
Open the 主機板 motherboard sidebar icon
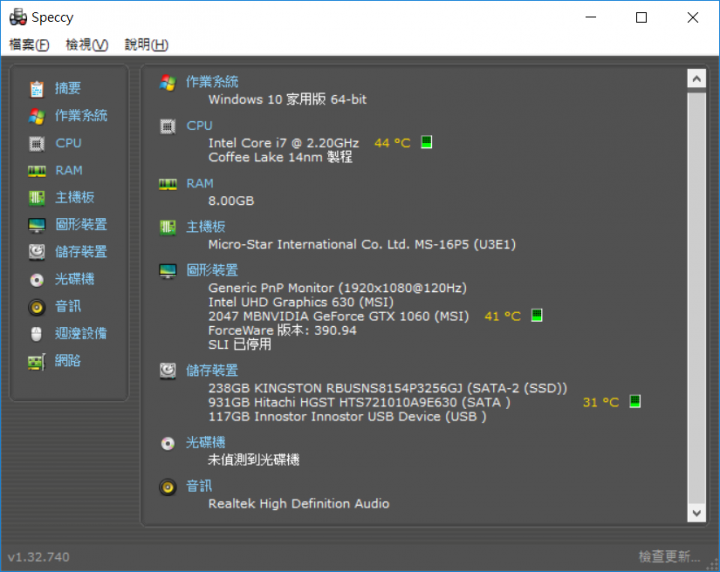point(37,198)
